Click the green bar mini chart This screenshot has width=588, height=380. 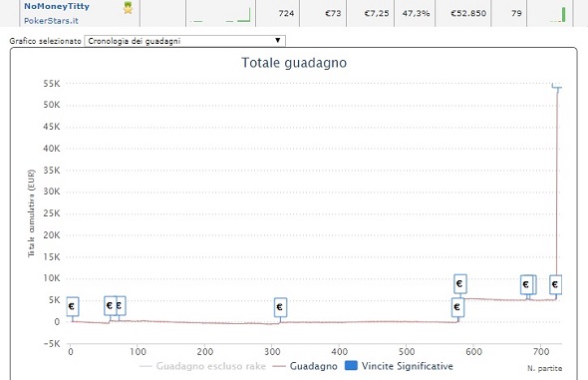click(x=558, y=15)
